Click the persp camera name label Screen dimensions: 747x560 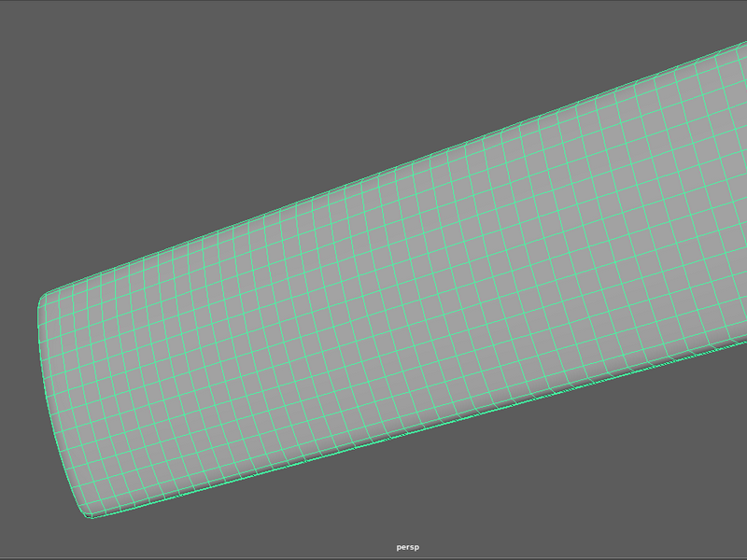pyautogui.click(x=407, y=547)
